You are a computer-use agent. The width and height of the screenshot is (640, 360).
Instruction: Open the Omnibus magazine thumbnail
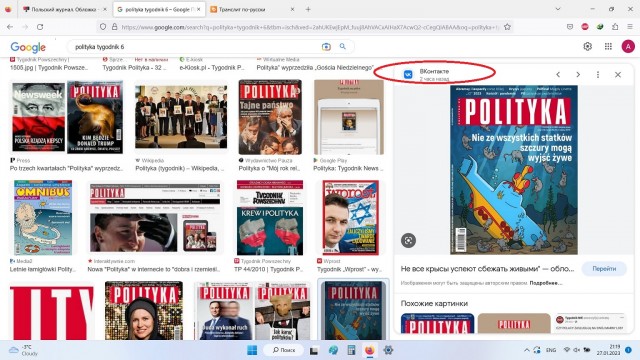(x=43, y=218)
